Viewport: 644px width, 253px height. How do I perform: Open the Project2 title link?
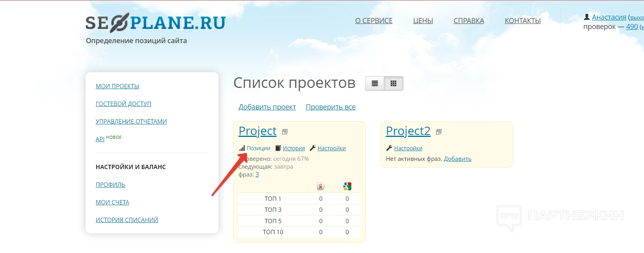(408, 131)
